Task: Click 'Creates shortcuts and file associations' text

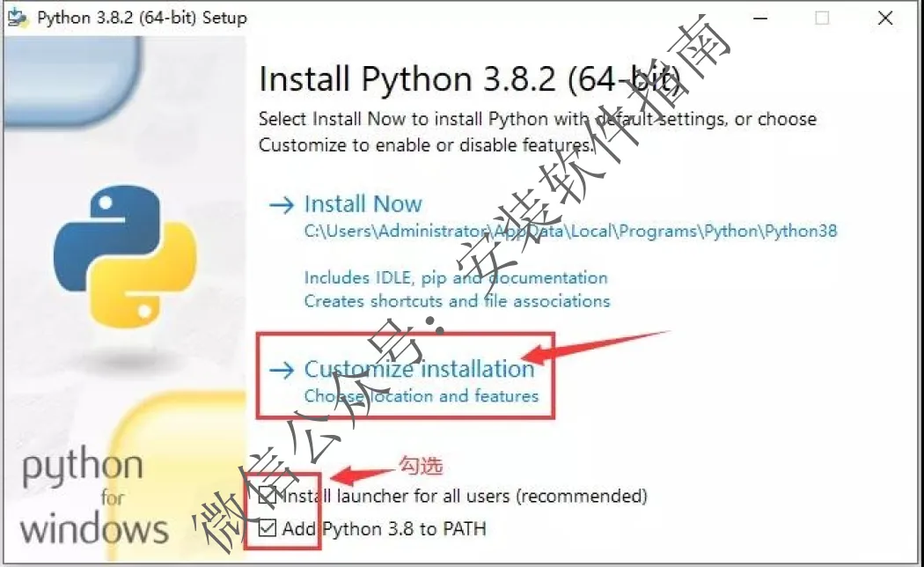Action: (x=457, y=301)
